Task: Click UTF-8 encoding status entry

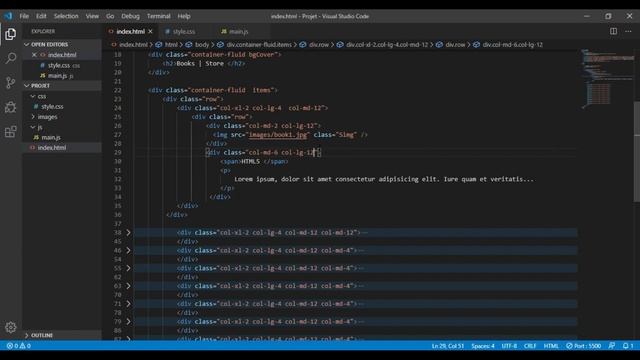Action: click(x=509, y=346)
